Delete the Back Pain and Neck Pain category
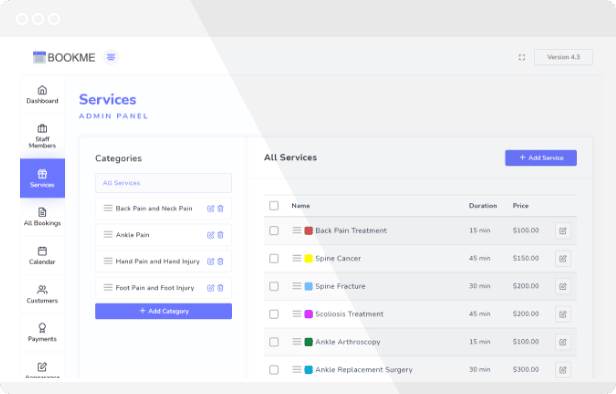Image resolution: width=616 pixels, height=394 pixels. tap(220, 209)
